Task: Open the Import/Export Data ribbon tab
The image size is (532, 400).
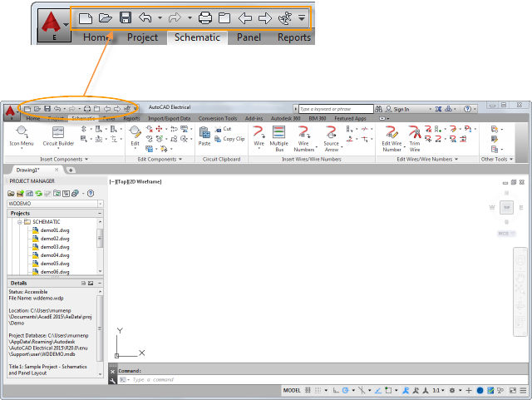Action: pyautogui.click(x=170, y=118)
